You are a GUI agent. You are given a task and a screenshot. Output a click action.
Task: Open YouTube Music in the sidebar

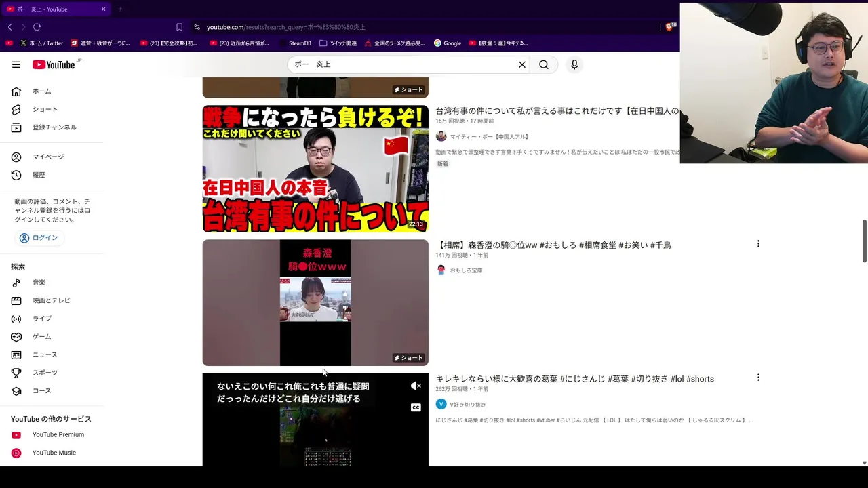click(x=52, y=453)
